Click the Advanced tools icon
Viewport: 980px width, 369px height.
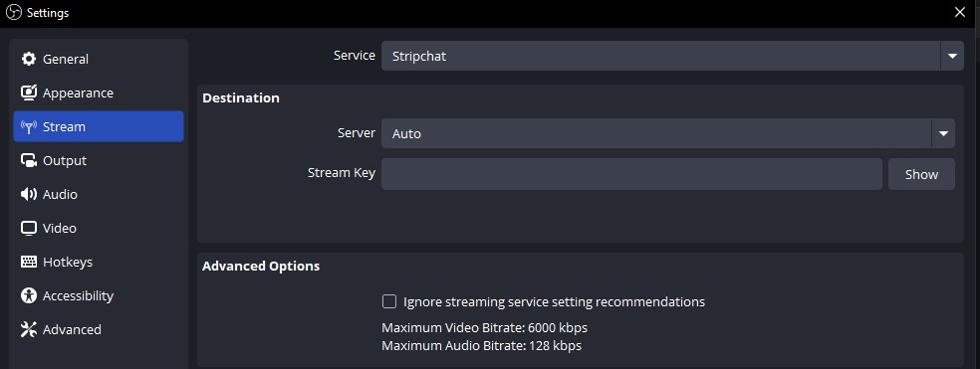(x=29, y=329)
